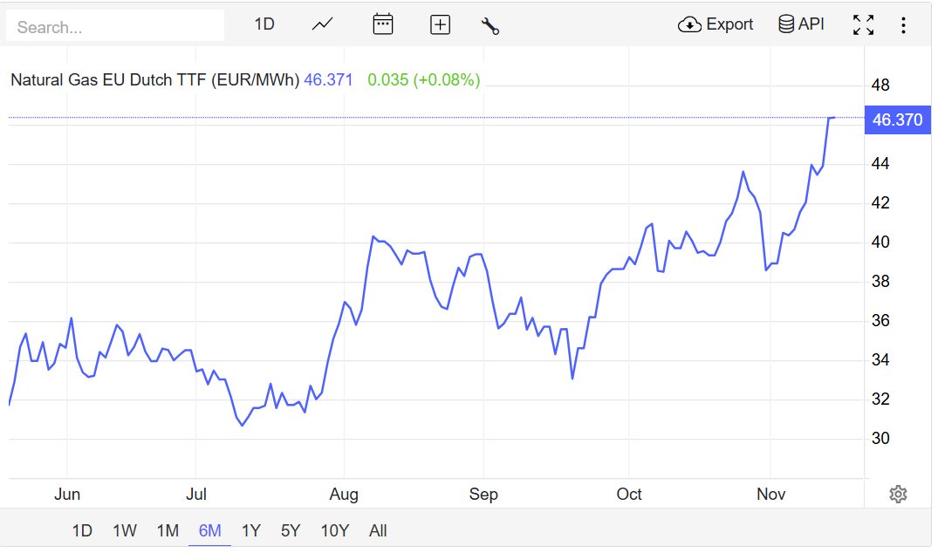
Task: Expand chart to fullscreen
Action: pyautogui.click(x=863, y=25)
